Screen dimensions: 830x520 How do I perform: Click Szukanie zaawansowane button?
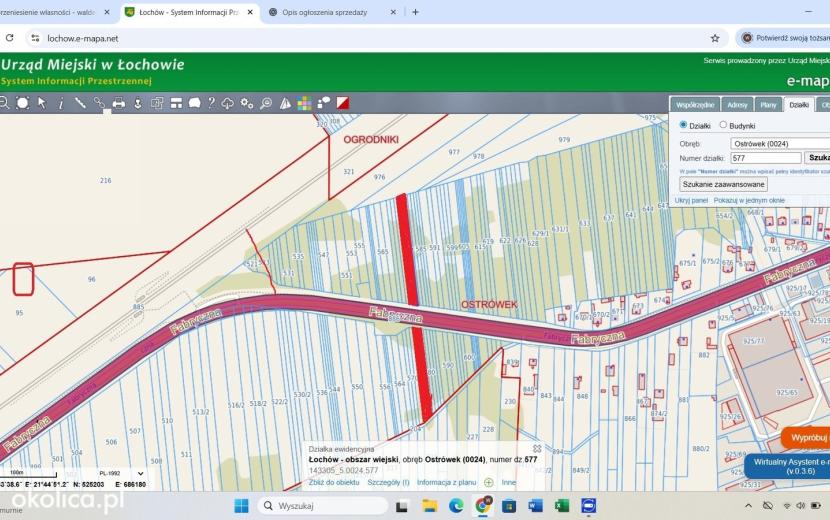click(723, 184)
